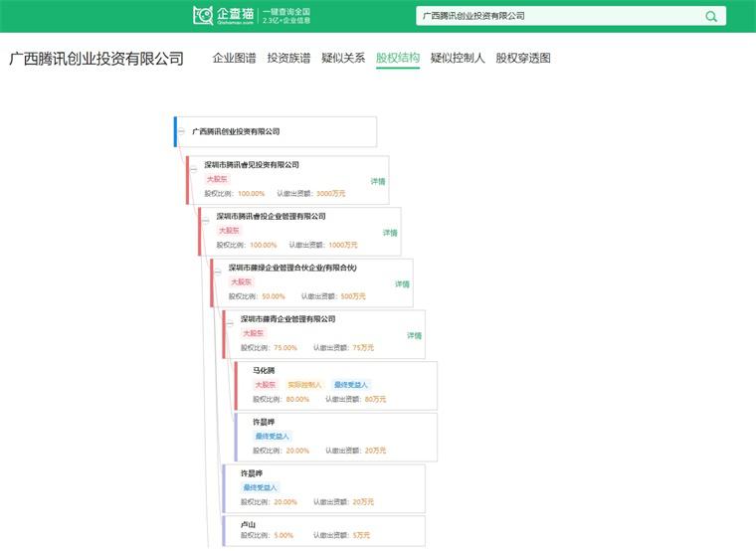Click the slogan 一键查询全国 2.3亿+企业信息
The width and height of the screenshot is (756, 551).
click(286, 16)
